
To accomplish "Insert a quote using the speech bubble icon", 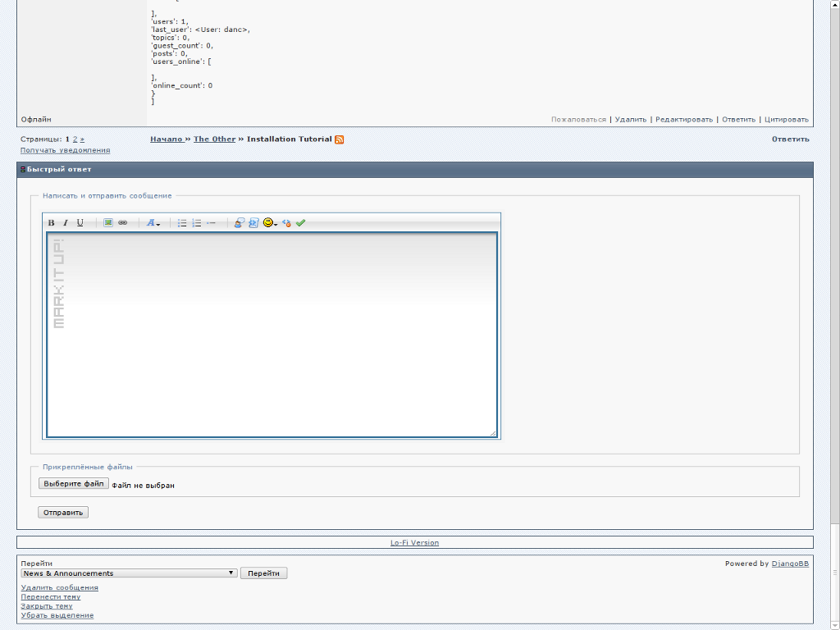I will coord(239,222).
